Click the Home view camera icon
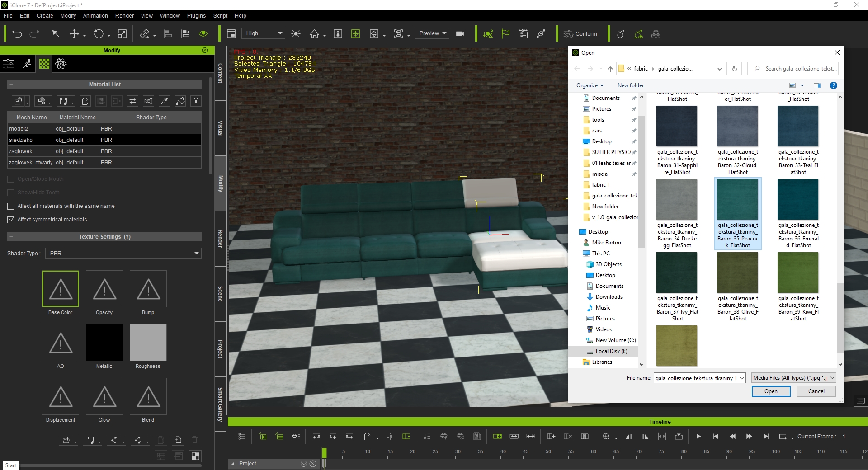Screen dimensions: 868x470 (x=314, y=34)
